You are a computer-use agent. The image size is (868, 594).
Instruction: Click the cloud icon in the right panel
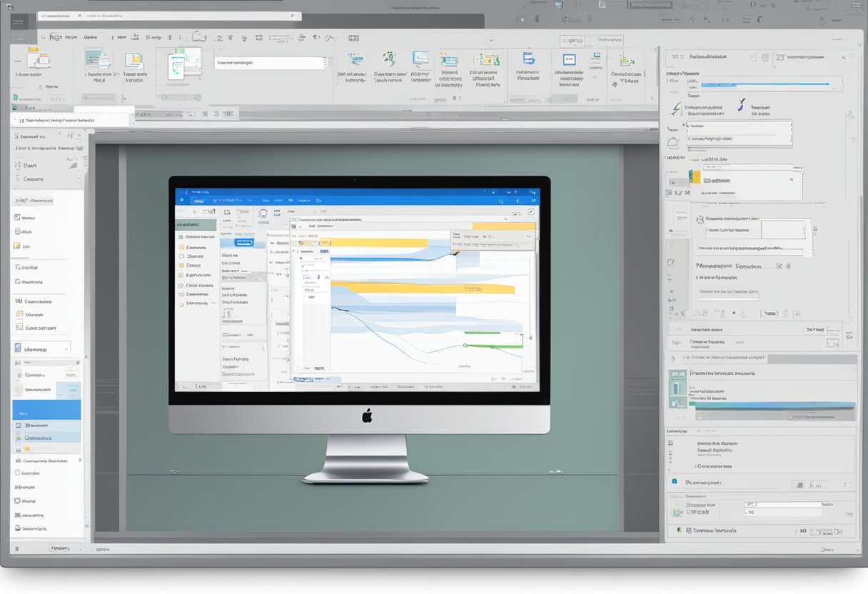point(672,142)
